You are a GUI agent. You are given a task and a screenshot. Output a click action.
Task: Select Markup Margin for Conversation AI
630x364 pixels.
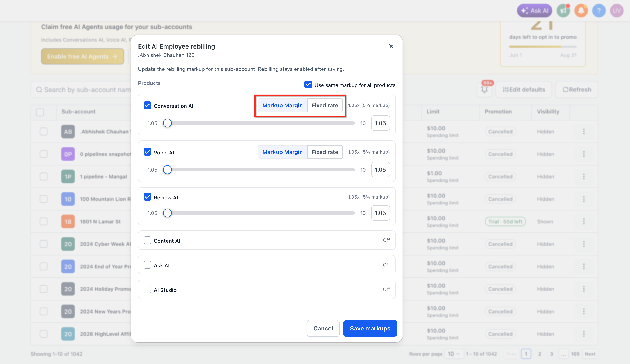pos(283,105)
